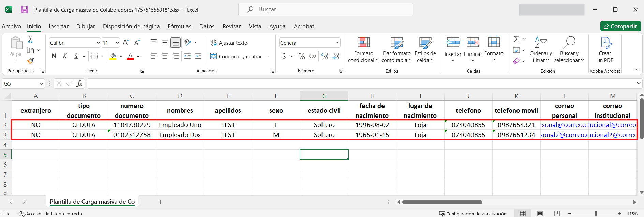
Task: Switch to the Datos tab
Action: [207, 26]
